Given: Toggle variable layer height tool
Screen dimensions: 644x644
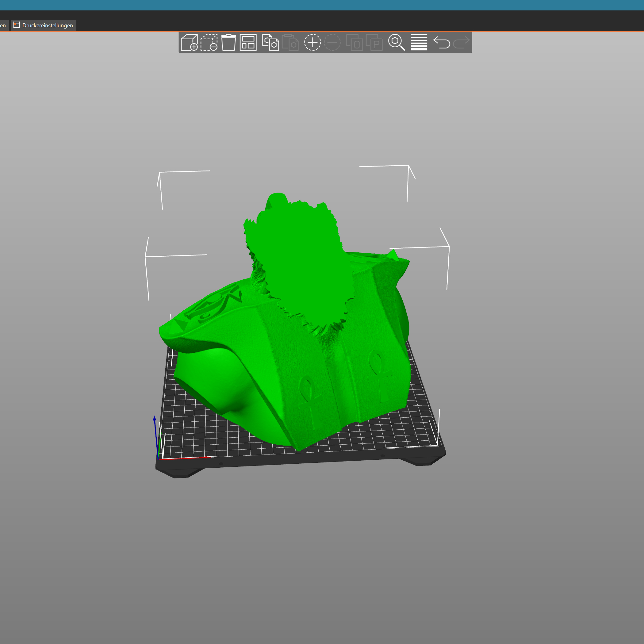Looking at the screenshot, I should point(419,42).
